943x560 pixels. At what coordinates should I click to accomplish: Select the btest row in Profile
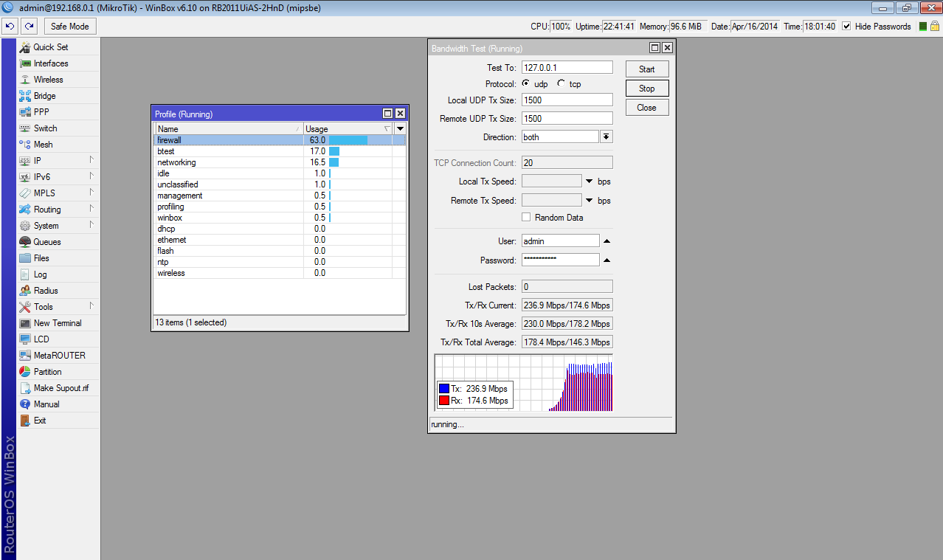click(280, 151)
